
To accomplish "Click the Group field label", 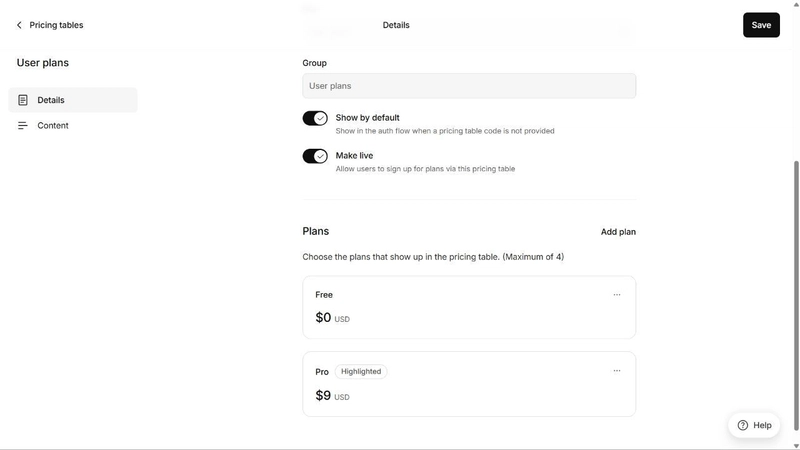I will (x=314, y=63).
